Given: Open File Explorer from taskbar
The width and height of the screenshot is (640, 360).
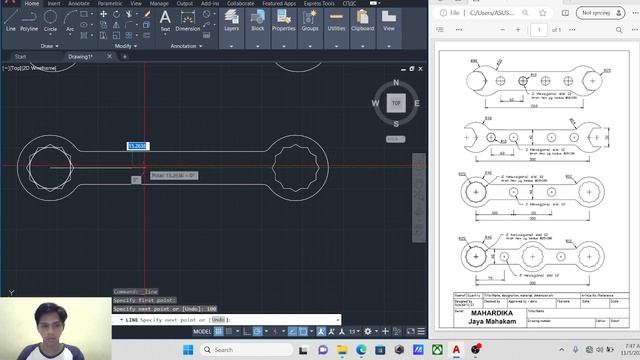Looking at the screenshot, I should point(342,350).
